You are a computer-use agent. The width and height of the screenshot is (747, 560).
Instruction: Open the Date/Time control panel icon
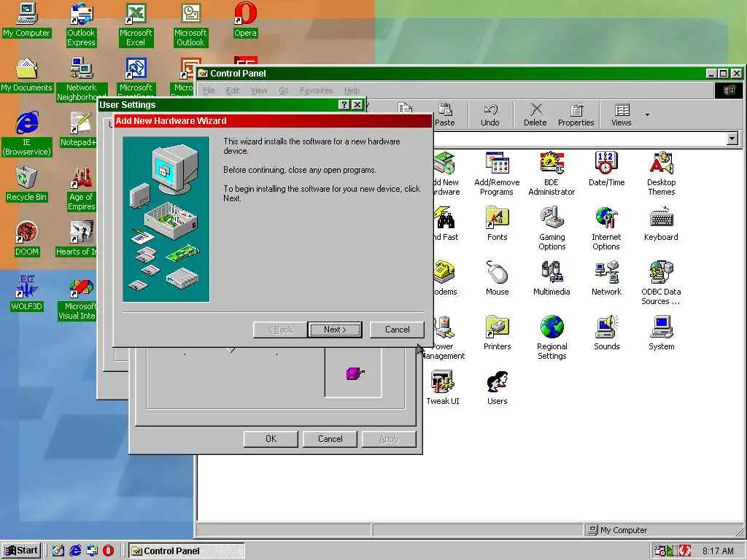[606, 169]
